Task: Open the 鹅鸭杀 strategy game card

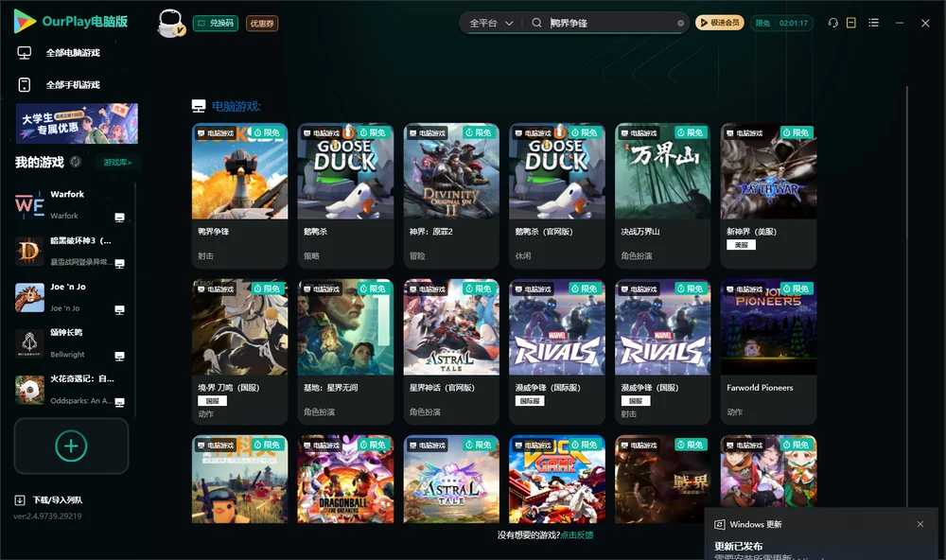Action: click(345, 196)
